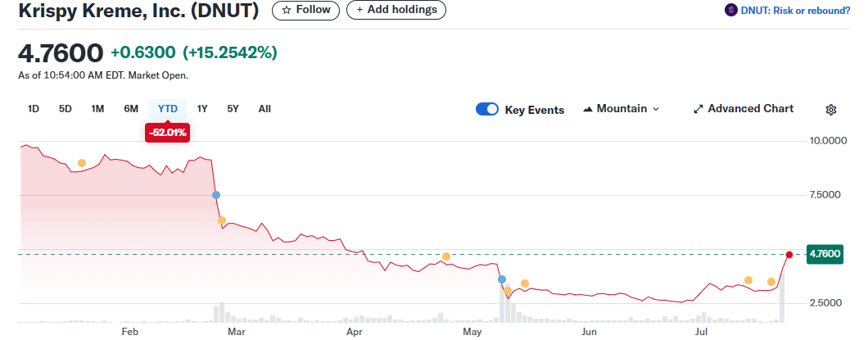
Task: Click the blue key event marker near 7.50 level
Action: 216,195
